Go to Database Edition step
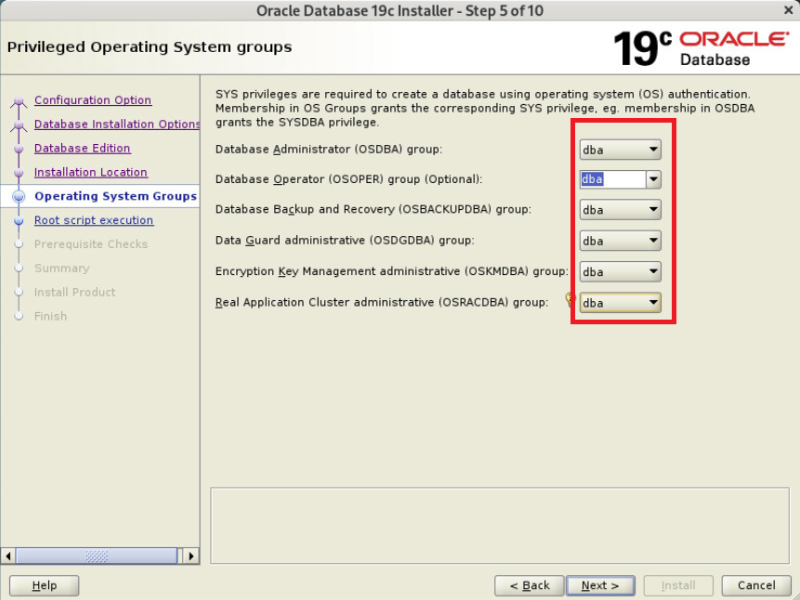Viewport: 800px width, 600px height. (82, 148)
